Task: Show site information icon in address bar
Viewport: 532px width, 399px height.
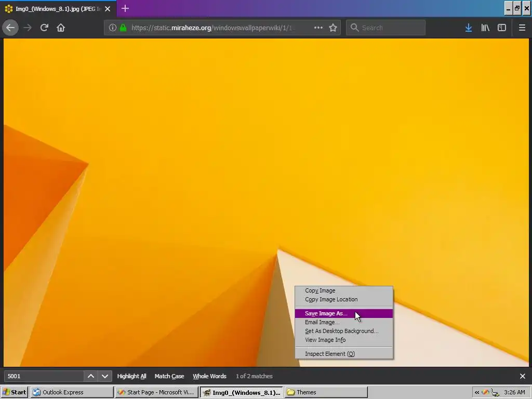Action: 113,28
